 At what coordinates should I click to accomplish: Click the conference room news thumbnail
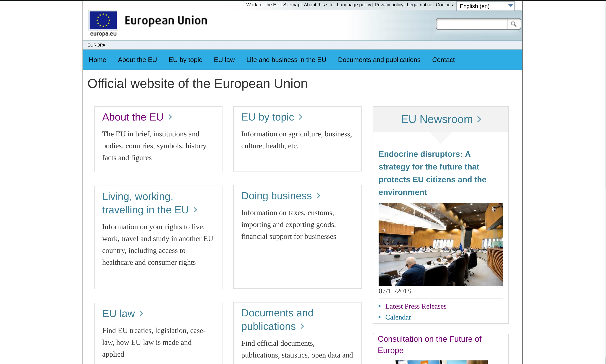[x=440, y=244]
